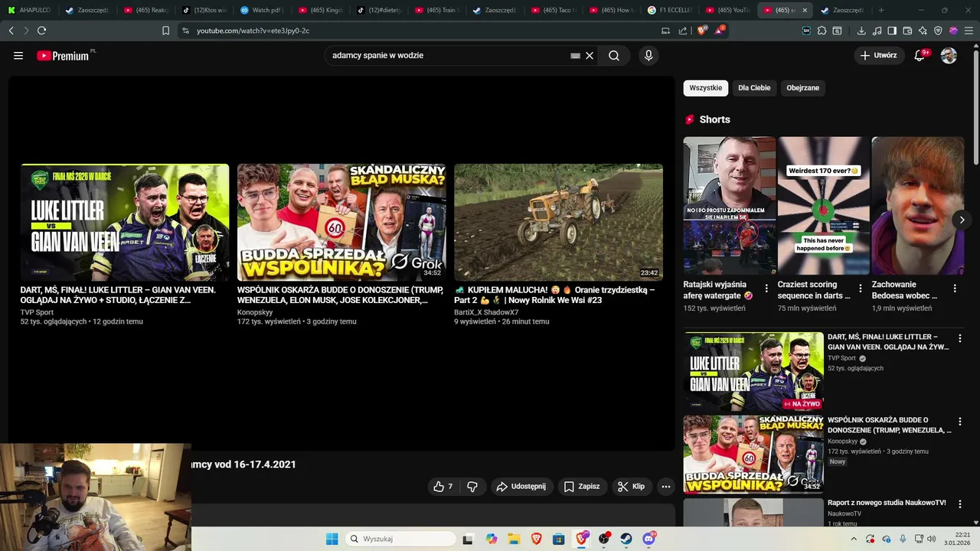Screen dimensions: 980x551
Task: Run search with the magnifier button
Action: coord(614,56)
